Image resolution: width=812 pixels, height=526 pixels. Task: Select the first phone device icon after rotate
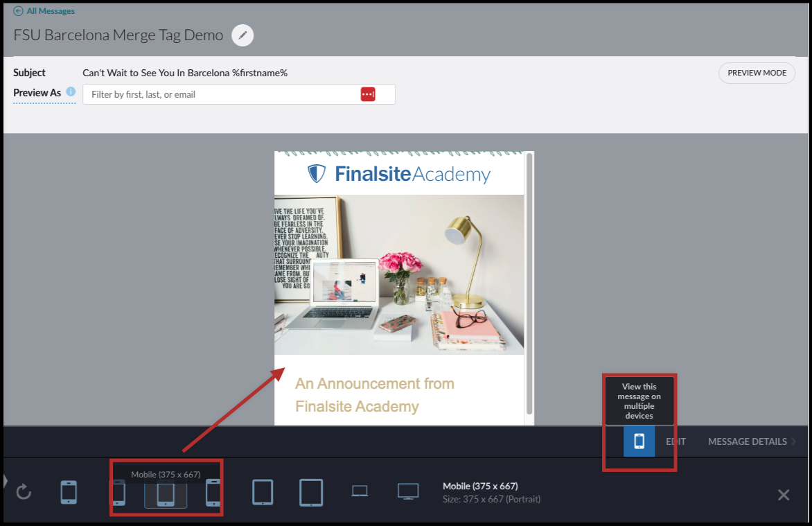(69, 492)
